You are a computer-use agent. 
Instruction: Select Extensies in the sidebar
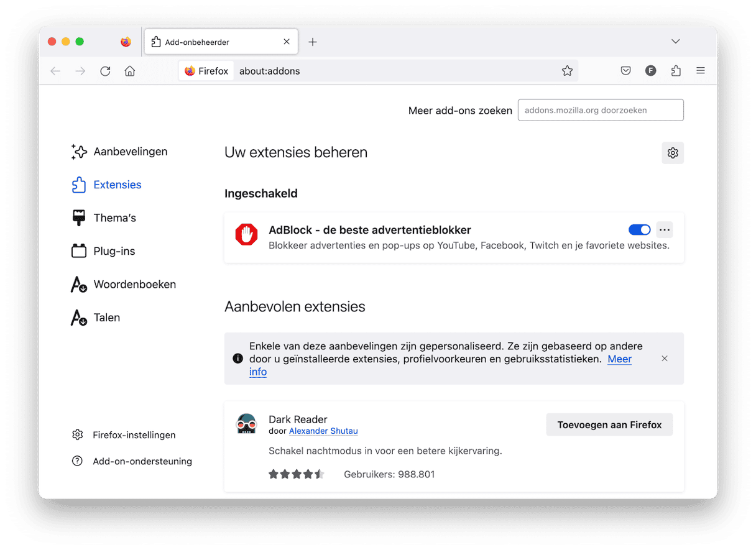click(x=106, y=185)
